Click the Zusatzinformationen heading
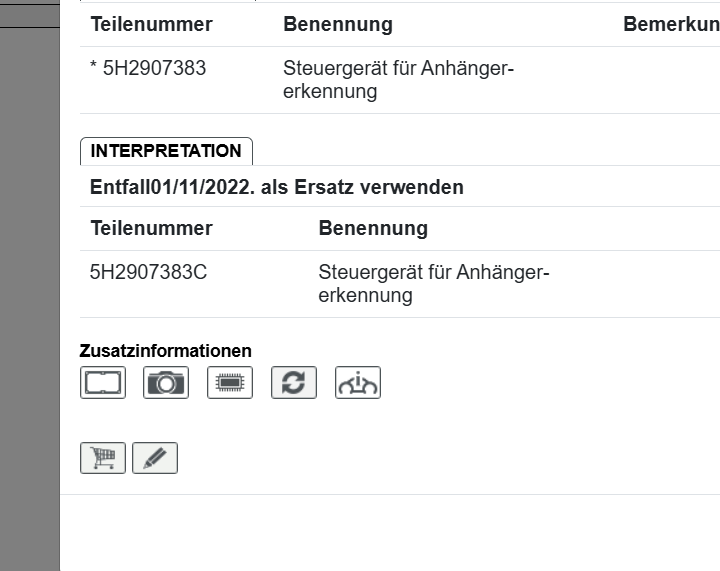720x571 pixels. (x=166, y=351)
